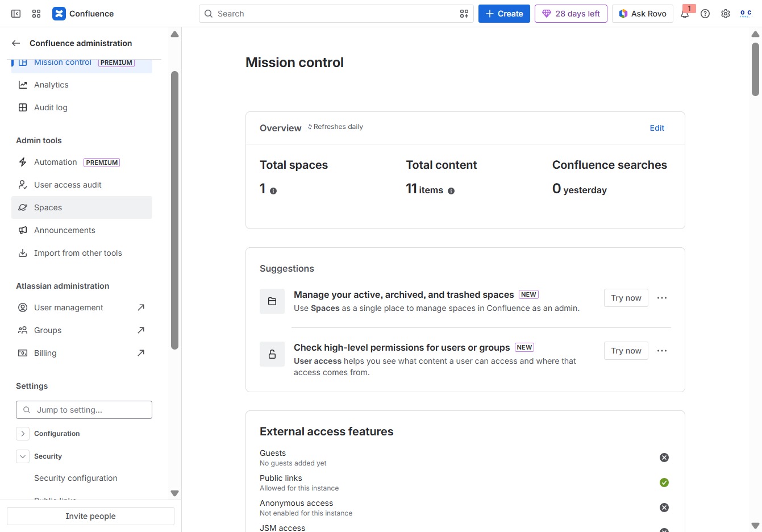Click the Invite people button

click(x=90, y=516)
